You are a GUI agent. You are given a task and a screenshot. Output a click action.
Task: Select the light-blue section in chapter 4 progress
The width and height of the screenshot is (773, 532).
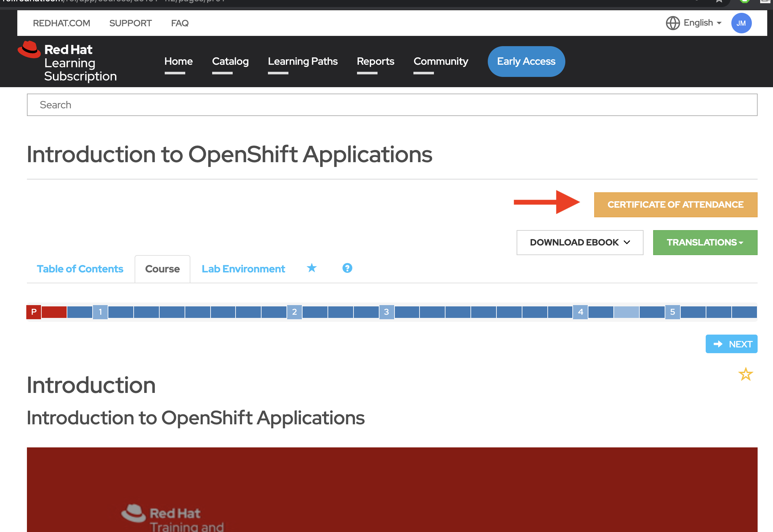click(x=626, y=312)
